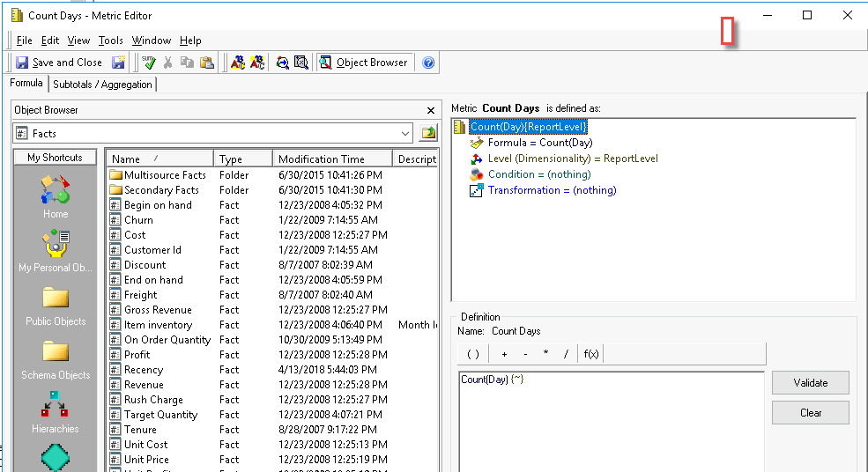Switch to the Formula tab
Screen dimensions: 868x472
click(26, 83)
